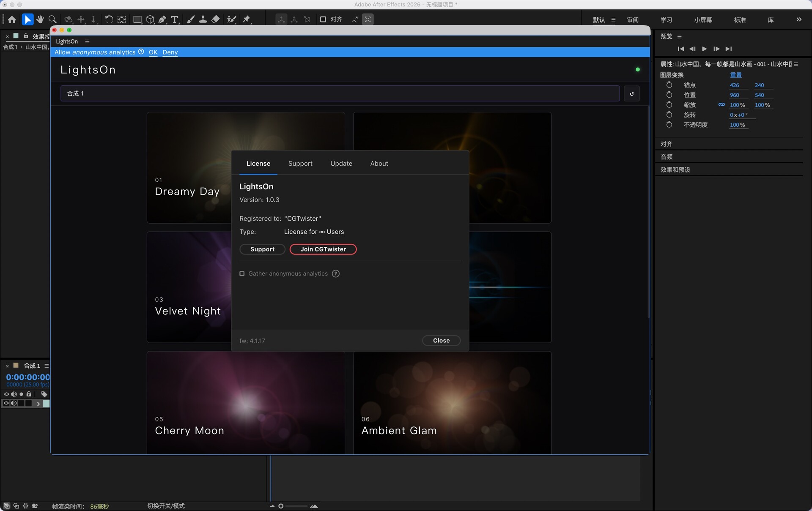Open the 默认 workspace menu
The image size is (812, 511).
pos(613,20)
